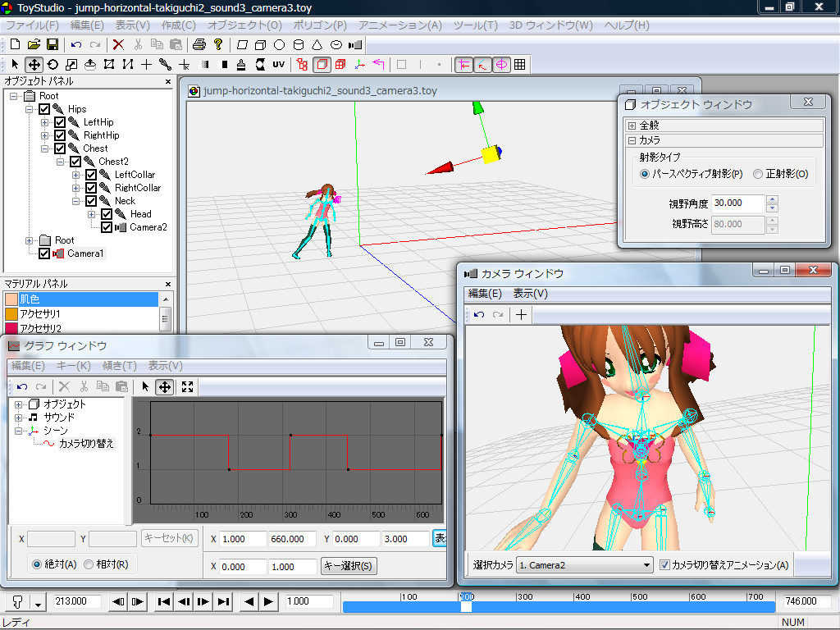Open the キー(K) menu in the Graph window
Viewport: 840px width, 630px height.
pos(73,366)
